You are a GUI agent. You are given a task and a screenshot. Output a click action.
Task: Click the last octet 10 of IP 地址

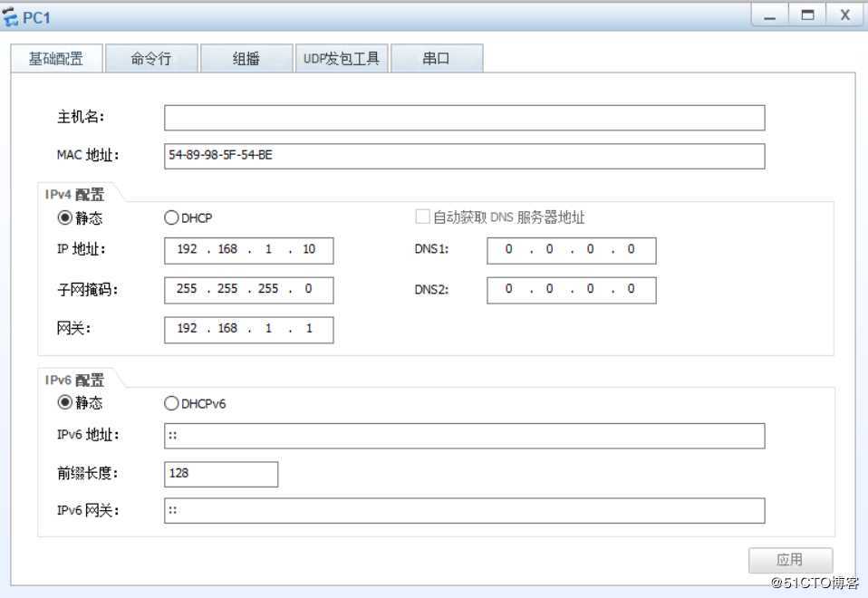tap(309, 249)
